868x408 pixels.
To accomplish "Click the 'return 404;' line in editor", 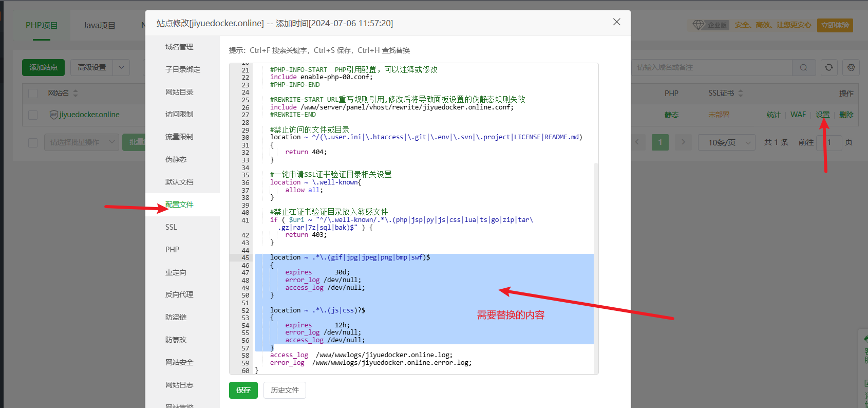I will 306,152.
